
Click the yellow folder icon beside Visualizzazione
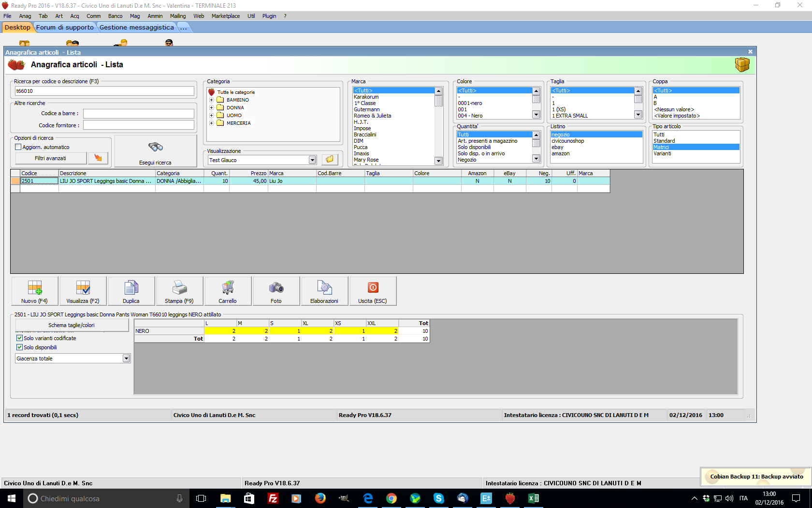coord(330,160)
